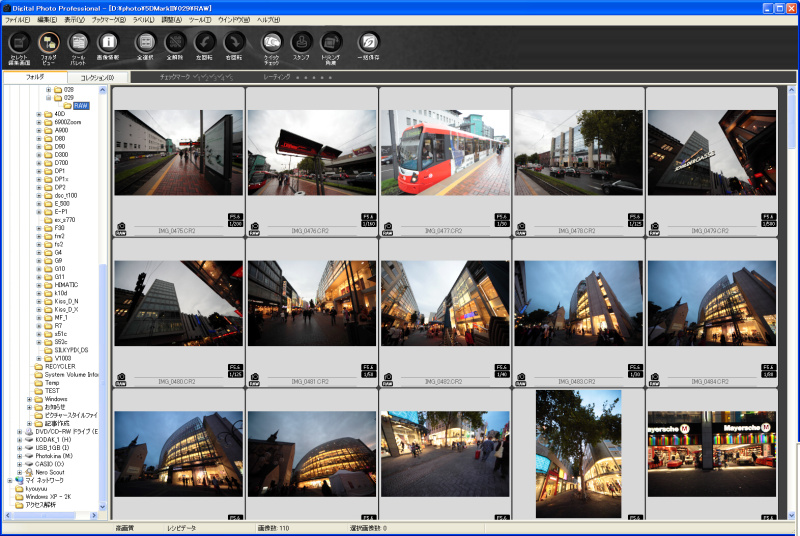Click thumbnail area scrollbar up arrow

[x=791, y=90]
